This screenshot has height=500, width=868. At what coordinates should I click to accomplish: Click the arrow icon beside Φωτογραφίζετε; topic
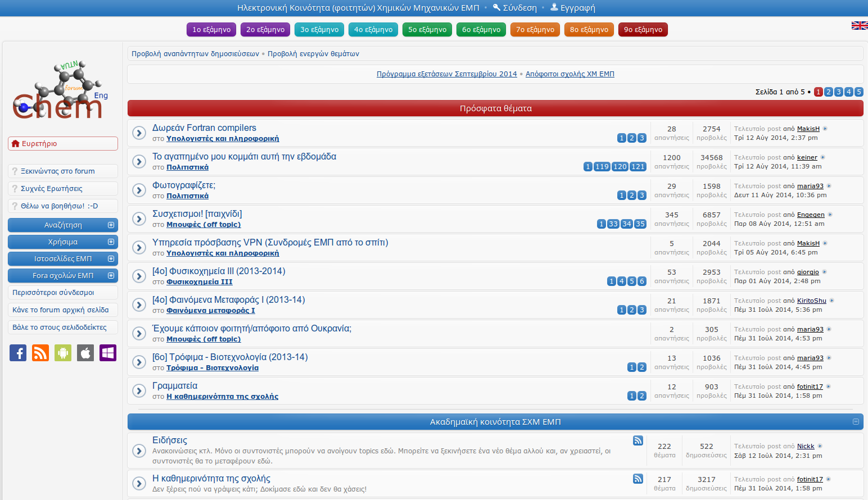click(x=139, y=190)
